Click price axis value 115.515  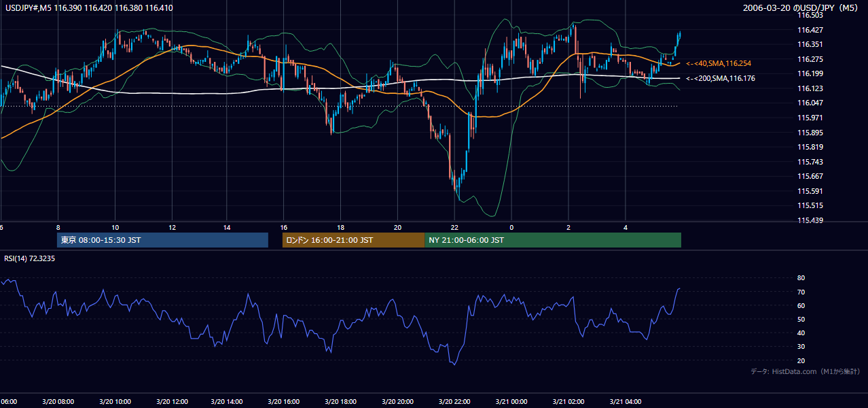coord(810,205)
